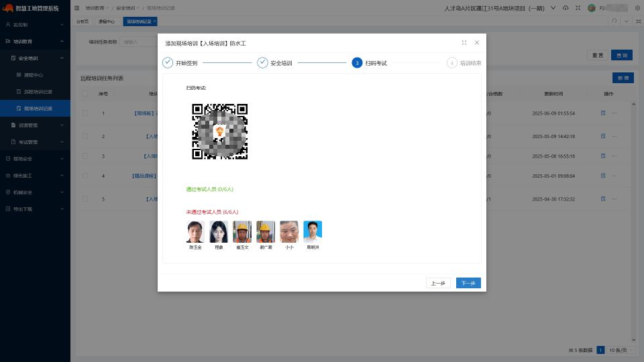The height and width of the screenshot is (362, 644).
Task: Expand the 绿色施工 sidebar menu
Action: tap(35, 176)
